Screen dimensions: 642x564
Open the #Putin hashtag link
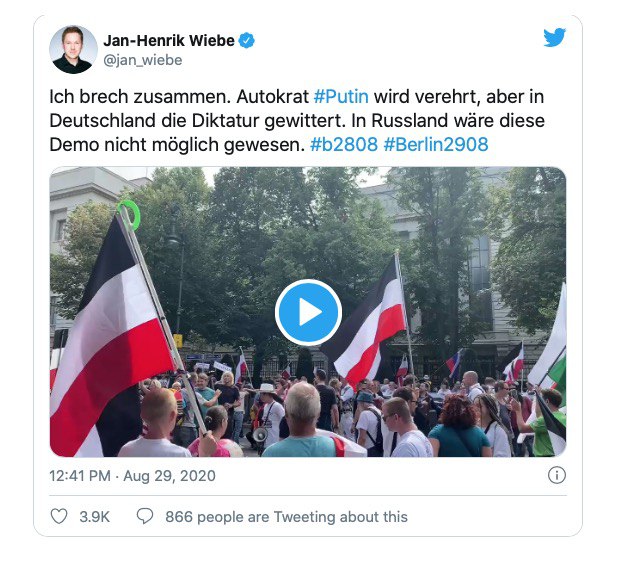341,97
